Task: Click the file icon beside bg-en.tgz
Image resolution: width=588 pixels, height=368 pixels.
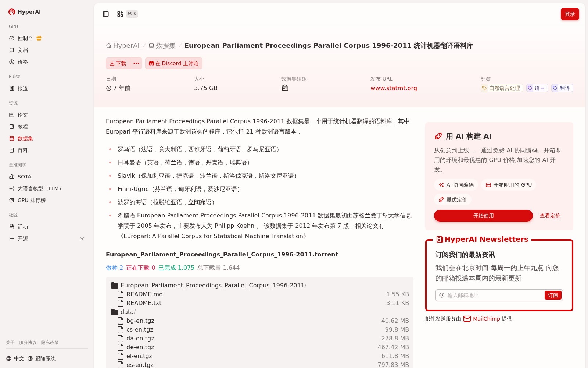Action: tap(121, 321)
